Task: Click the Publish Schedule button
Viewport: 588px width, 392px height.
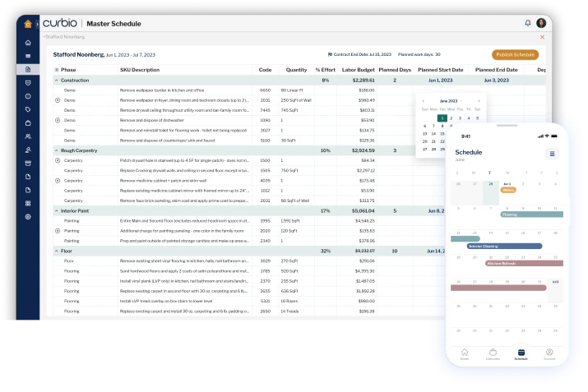Action: click(515, 54)
